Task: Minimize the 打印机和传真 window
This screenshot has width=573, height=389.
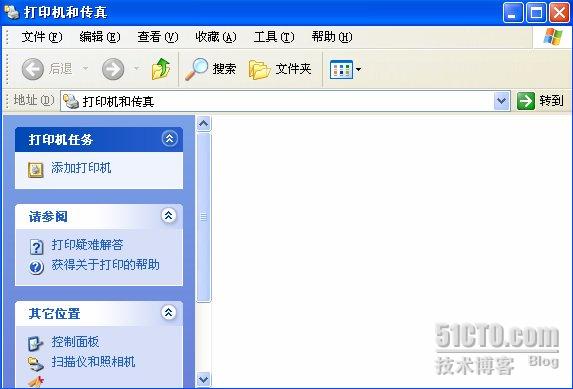Action: pyautogui.click(x=512, y=12)
